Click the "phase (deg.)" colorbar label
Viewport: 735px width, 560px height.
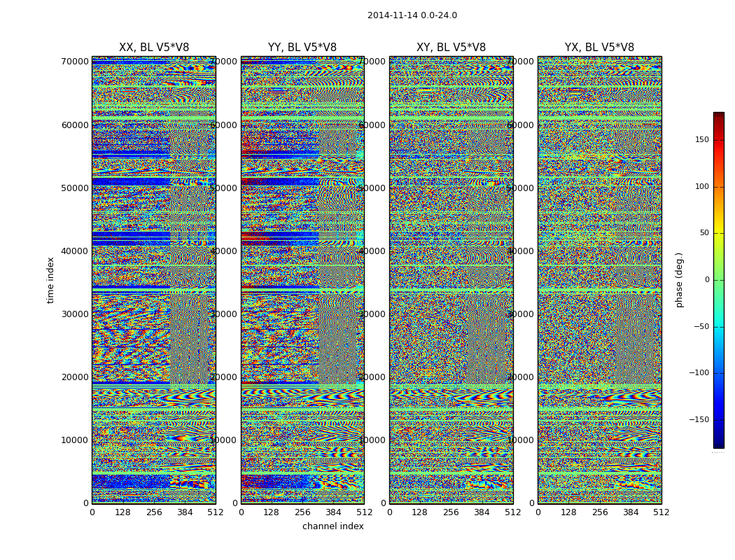coord(679,280)
